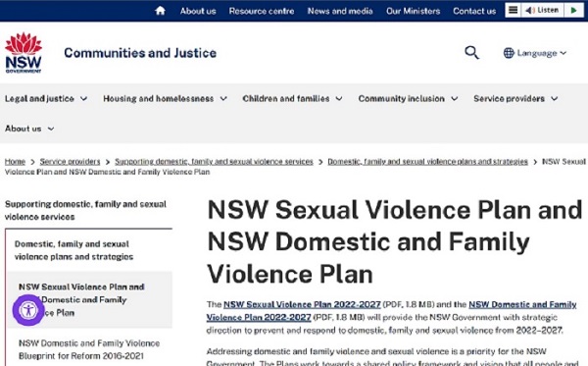Screen dimensions: 588x366
Task: Open News and media in top bar
Action: point(340,11)
